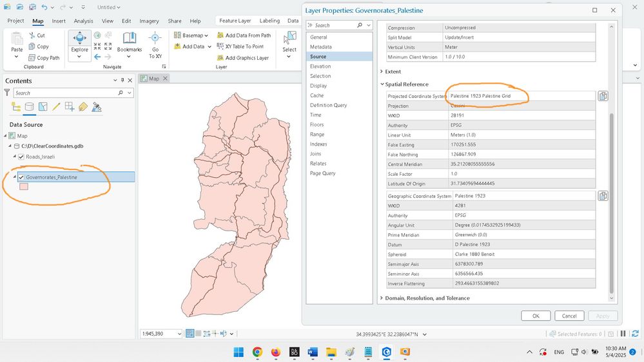The width and height of the screenshot is (644, 362).
Task: Click the Governorates_Palestine pink symbol swatch
Action: pyautogui.click(x=24, y=187)
